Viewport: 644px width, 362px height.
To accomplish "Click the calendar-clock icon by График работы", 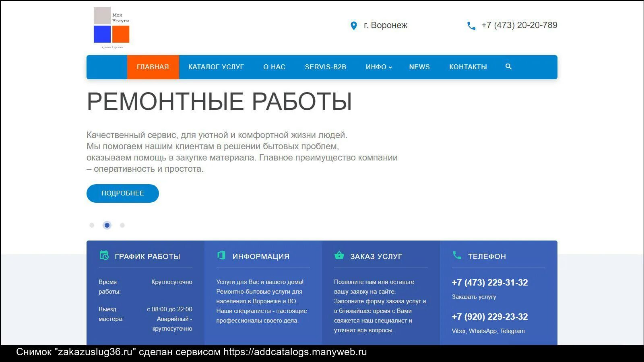I will [104, 255].
